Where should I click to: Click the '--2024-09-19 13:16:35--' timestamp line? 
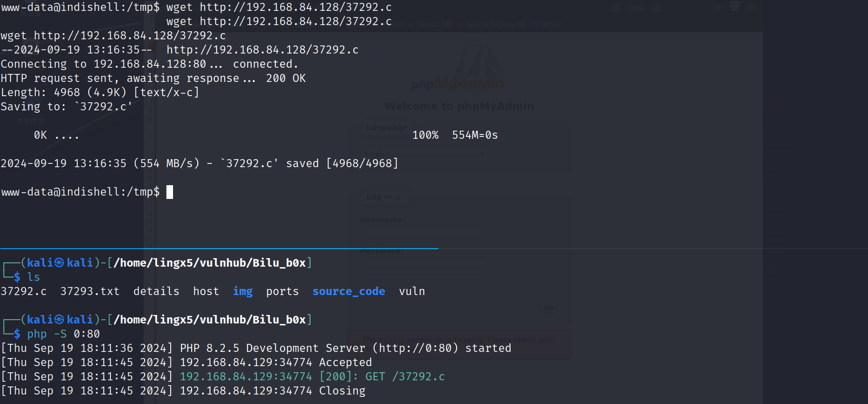[x=76, y=50]
